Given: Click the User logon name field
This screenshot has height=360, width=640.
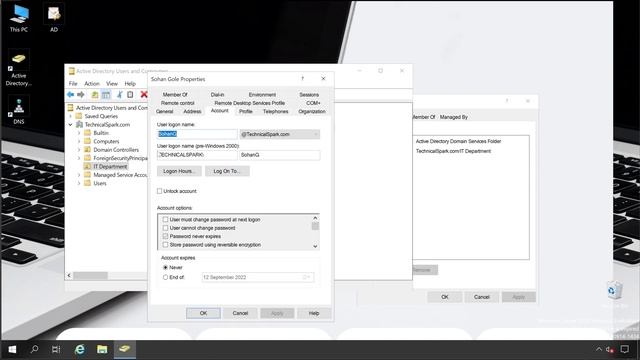Looking at the screenshot, I should (x=197, y=134).
